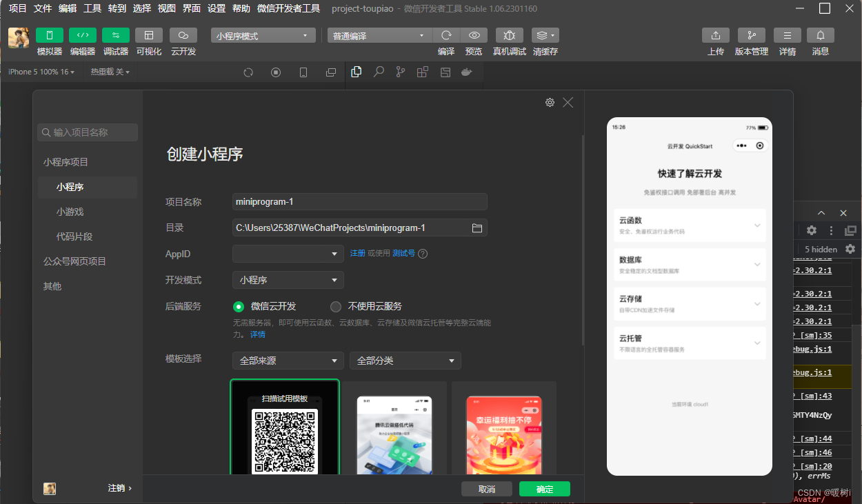Close the create project dialog with X
The height and width of the screenshot is (504, 862).
[x=568, y=102]
